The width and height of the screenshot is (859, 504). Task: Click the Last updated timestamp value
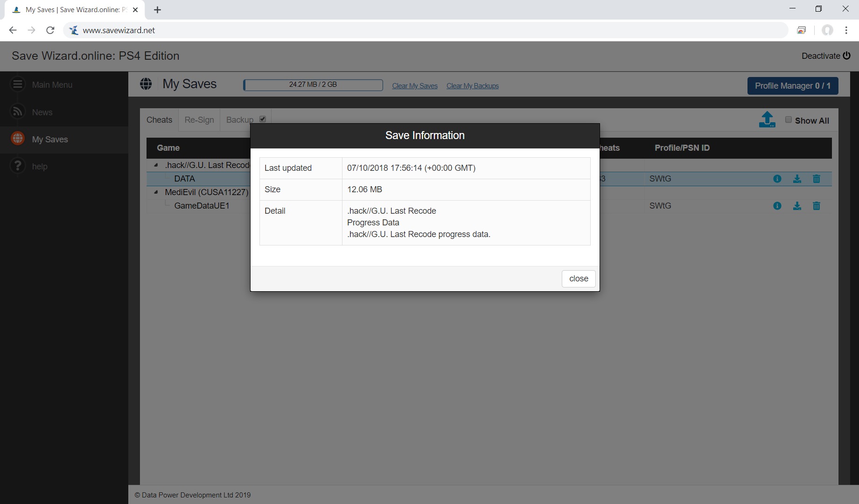click(x=411, y=168)
